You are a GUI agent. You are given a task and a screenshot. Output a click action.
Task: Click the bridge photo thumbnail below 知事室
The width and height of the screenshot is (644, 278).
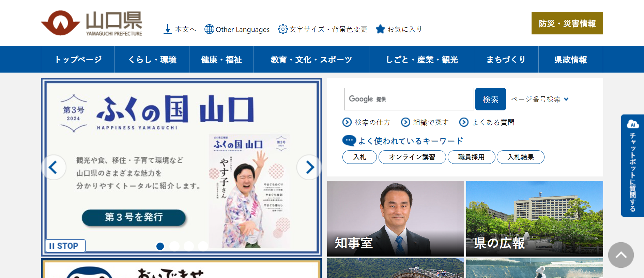click(396, 268)
